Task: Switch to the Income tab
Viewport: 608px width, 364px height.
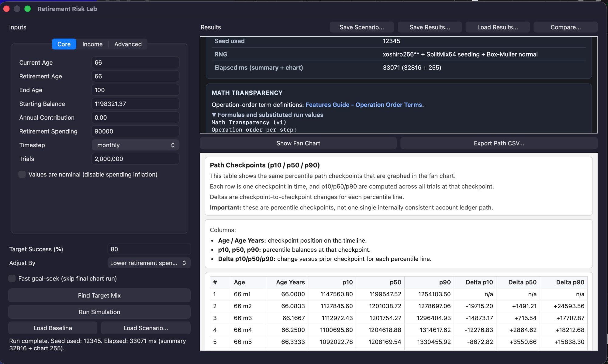Action: [92, 44]
